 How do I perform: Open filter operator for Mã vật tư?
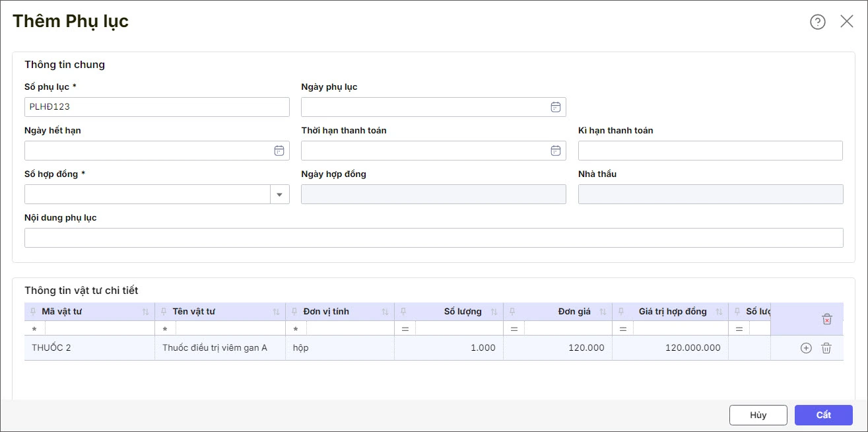click(34, 329)
